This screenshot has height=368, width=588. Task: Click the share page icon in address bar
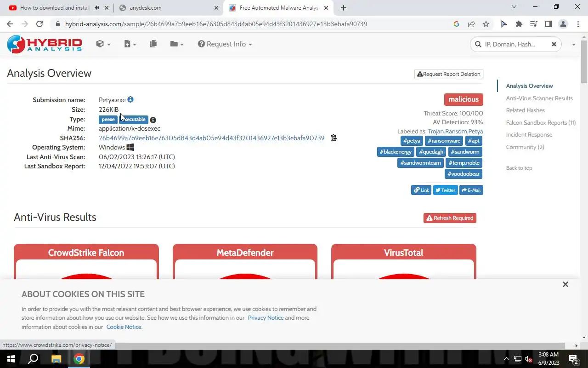(x=471, y=24)
